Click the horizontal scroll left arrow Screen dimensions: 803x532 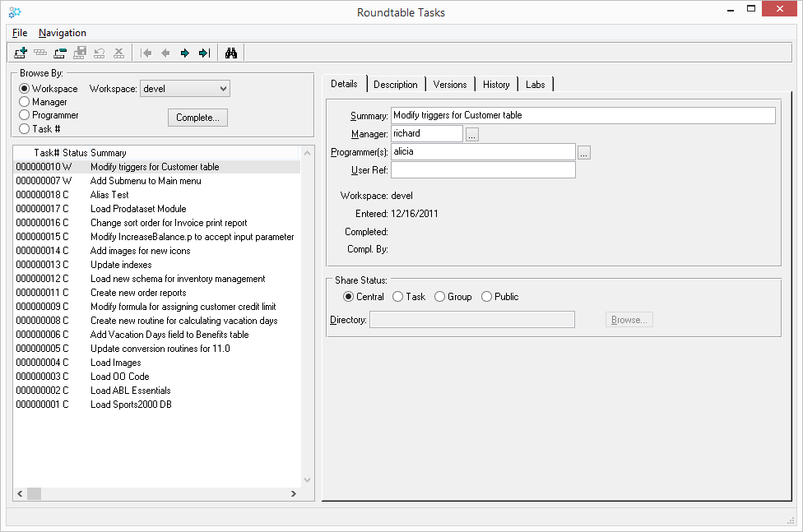point(20,494)
